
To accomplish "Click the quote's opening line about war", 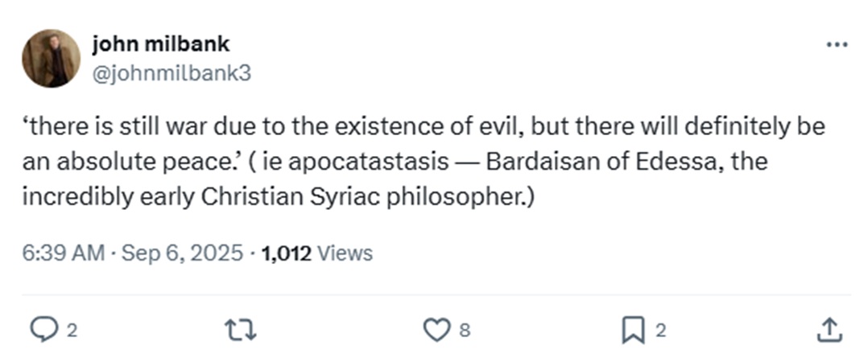I will click(424, 127).
